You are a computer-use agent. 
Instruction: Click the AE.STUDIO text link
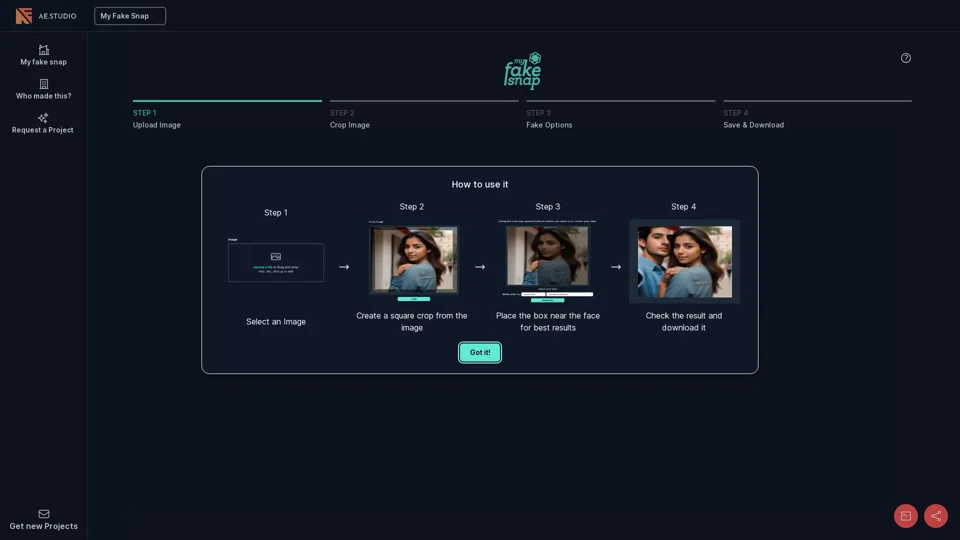[57, 16]
